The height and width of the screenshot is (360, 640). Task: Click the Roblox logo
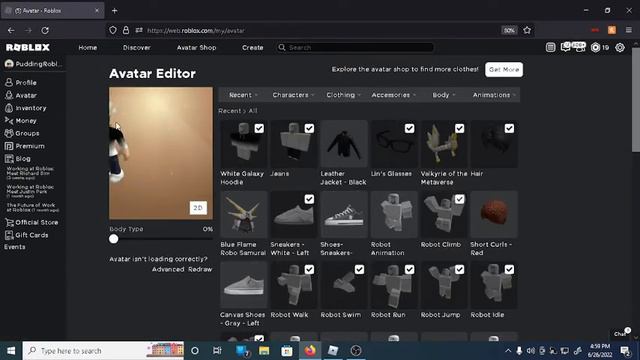tap(28, 47)
